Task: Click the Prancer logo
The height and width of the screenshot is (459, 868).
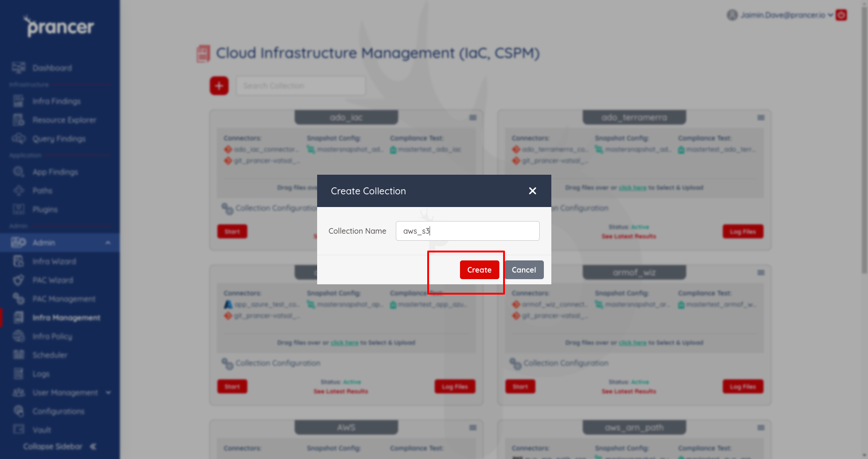Action: pos(59,27)
